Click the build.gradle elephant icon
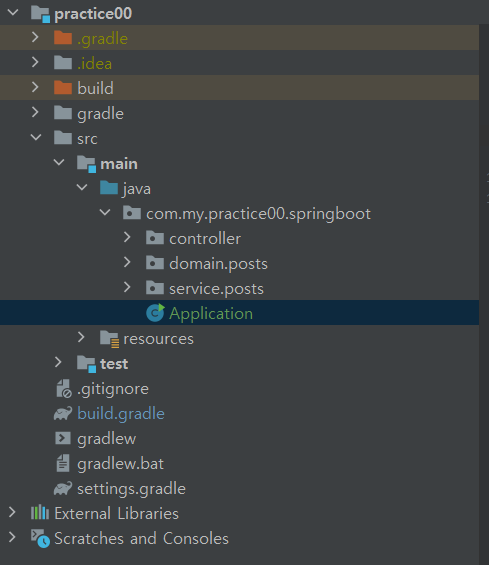Image resolution: width=489 pixels, height=565 pixels. [63, 413]
